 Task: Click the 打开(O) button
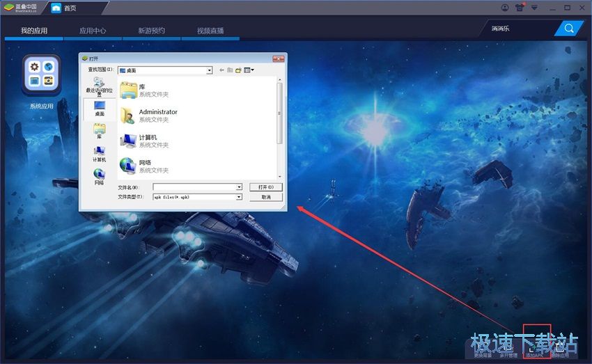coord(266,187)
